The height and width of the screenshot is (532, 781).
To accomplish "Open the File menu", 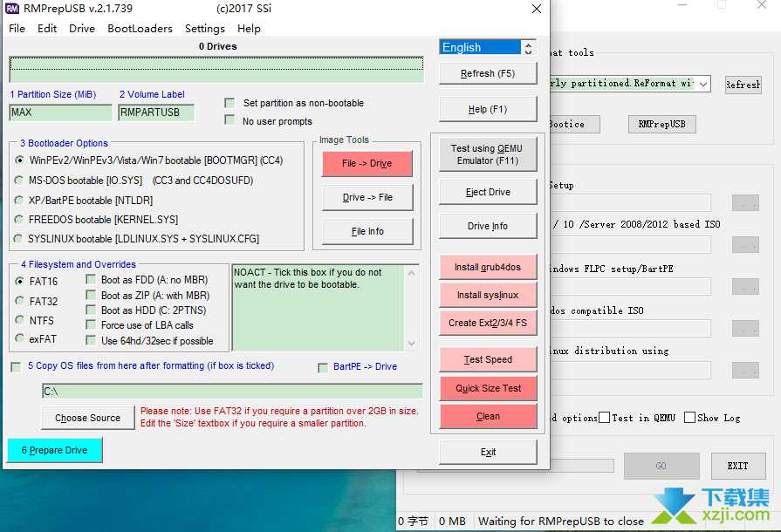I will point(17,29).
